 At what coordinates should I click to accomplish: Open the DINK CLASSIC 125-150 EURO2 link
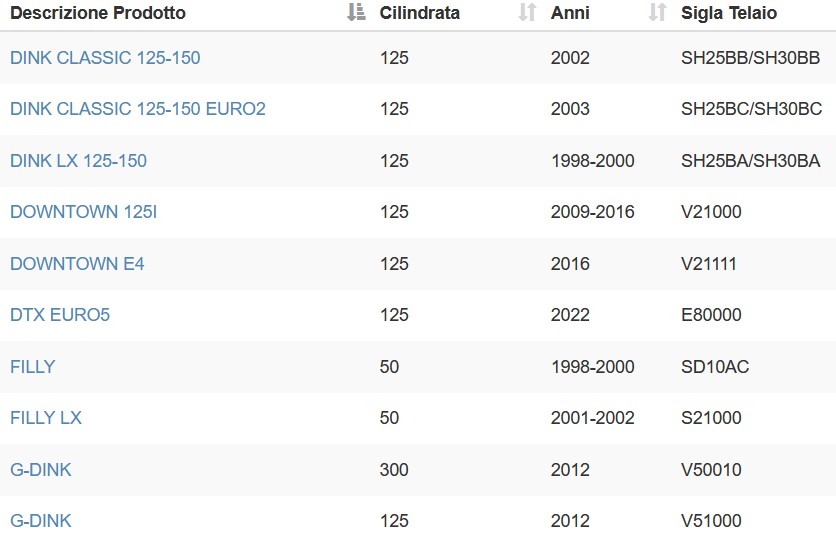coord(138,109)
